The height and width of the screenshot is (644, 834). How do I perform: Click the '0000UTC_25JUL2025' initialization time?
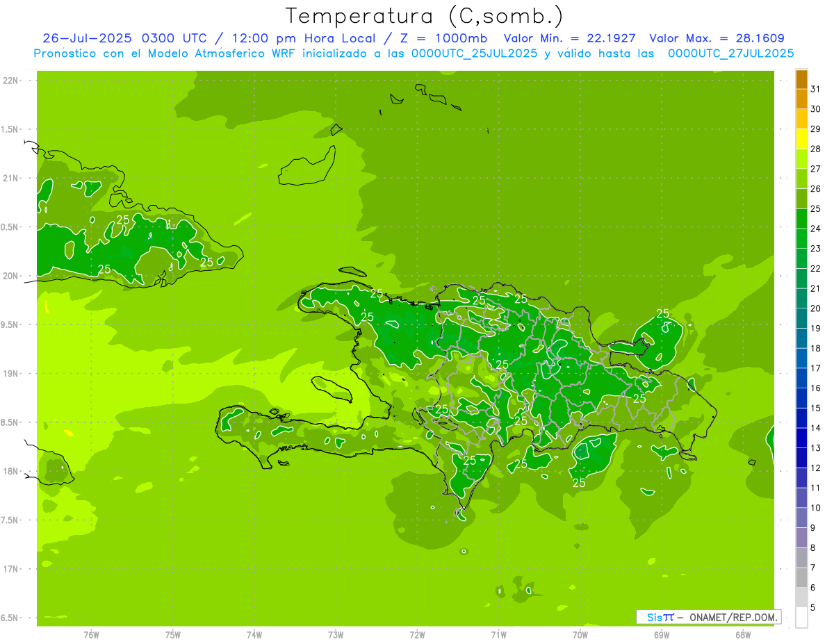(474, 53)
